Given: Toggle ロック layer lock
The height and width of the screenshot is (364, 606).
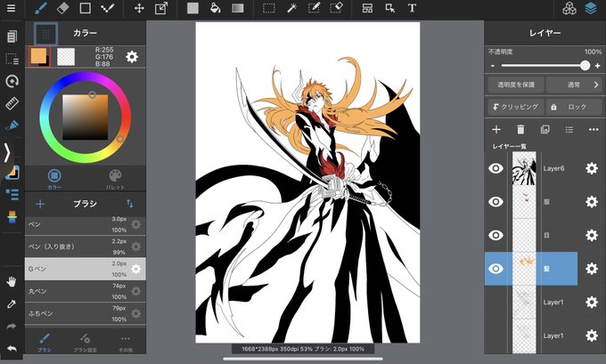Looking at the screenshot, I should coord(574,107).
